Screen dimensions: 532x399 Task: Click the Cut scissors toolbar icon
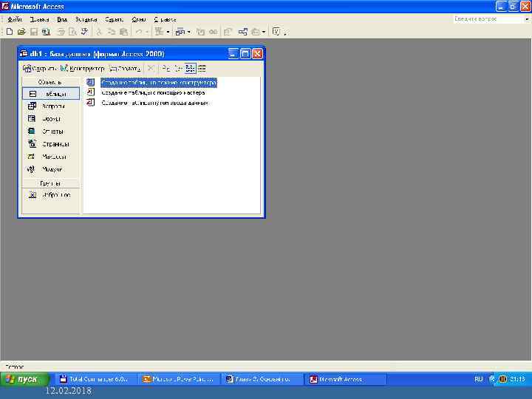tap(99, 32)
